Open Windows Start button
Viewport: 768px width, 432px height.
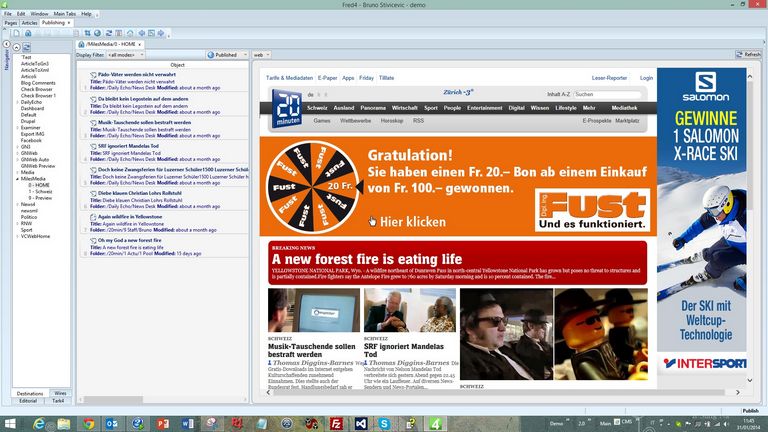(x=10, y=424)
